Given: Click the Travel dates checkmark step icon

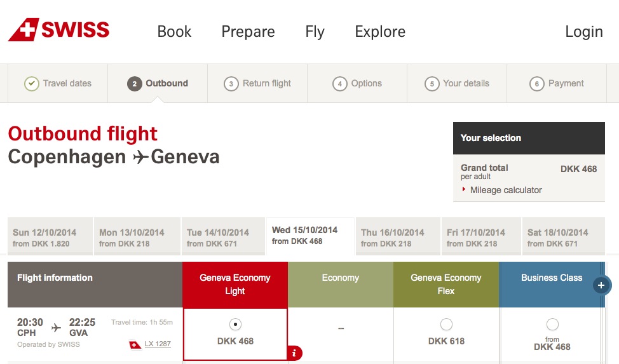Looking at the screenshot, I should click(32, 84).
